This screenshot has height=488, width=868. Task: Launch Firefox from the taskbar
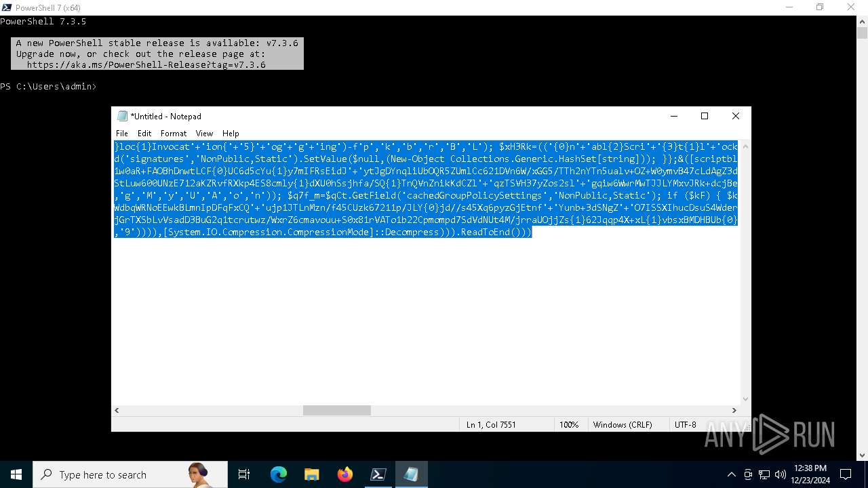345,474
